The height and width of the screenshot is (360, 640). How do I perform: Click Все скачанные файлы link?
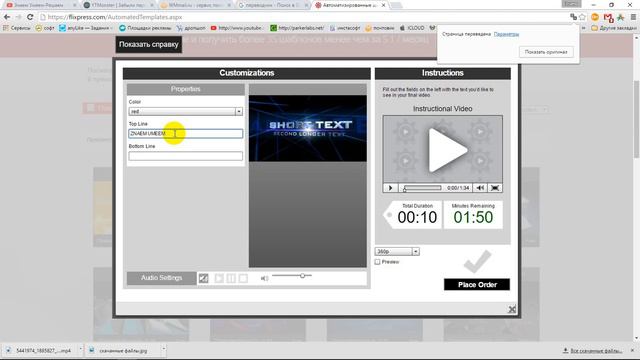point(593,351)
